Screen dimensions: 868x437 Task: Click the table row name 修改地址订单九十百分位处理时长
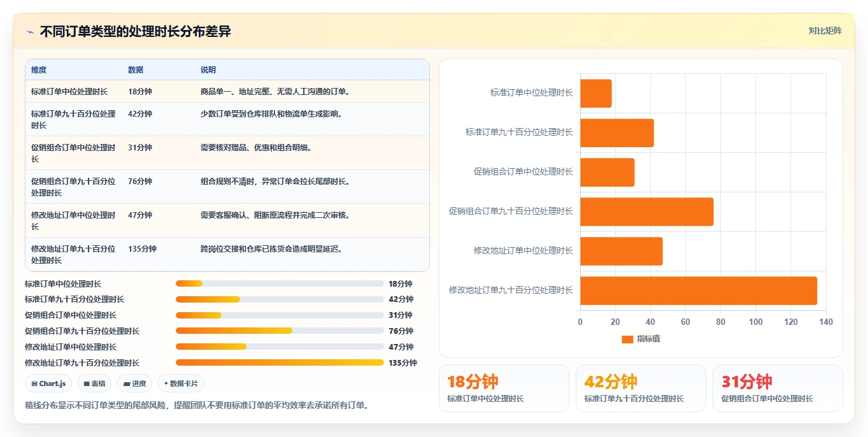[73, 255]
